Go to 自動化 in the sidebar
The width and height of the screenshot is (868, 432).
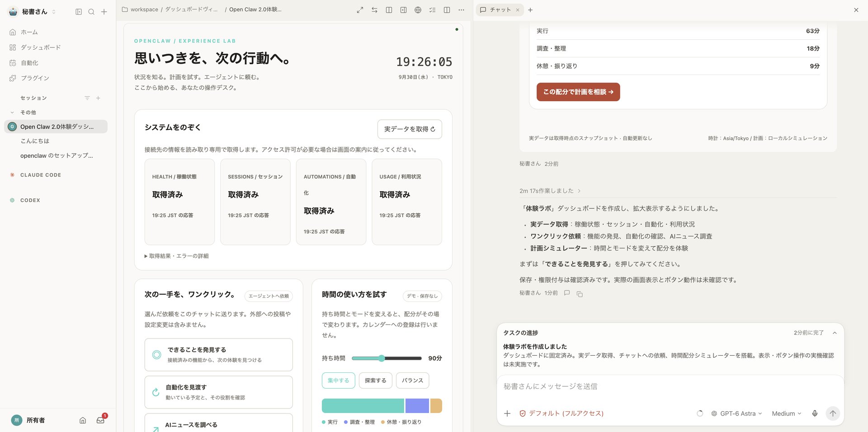pos(29,63)
